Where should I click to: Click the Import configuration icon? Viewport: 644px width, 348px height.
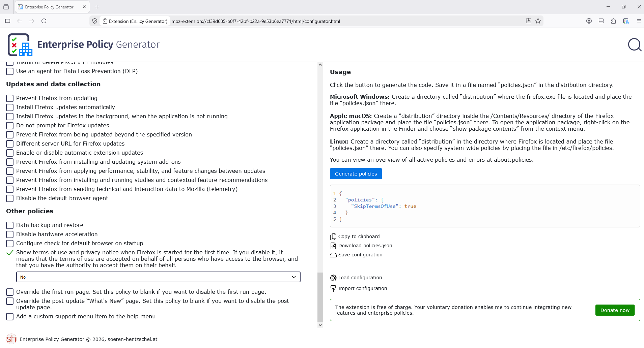333,289
